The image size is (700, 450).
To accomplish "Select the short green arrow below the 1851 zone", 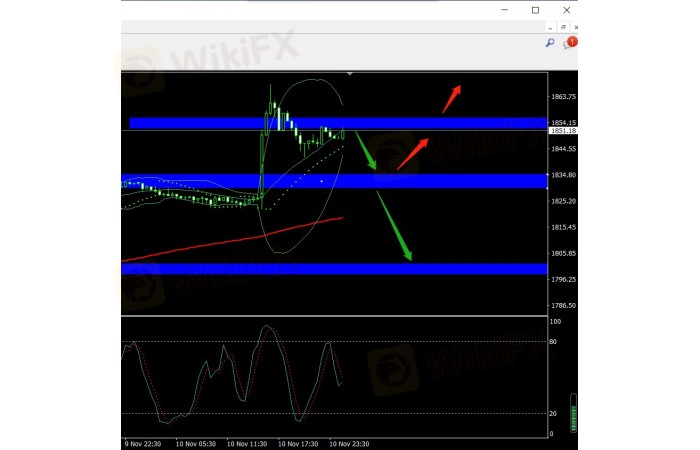I will pyautogui.click(x=365, y=153).
